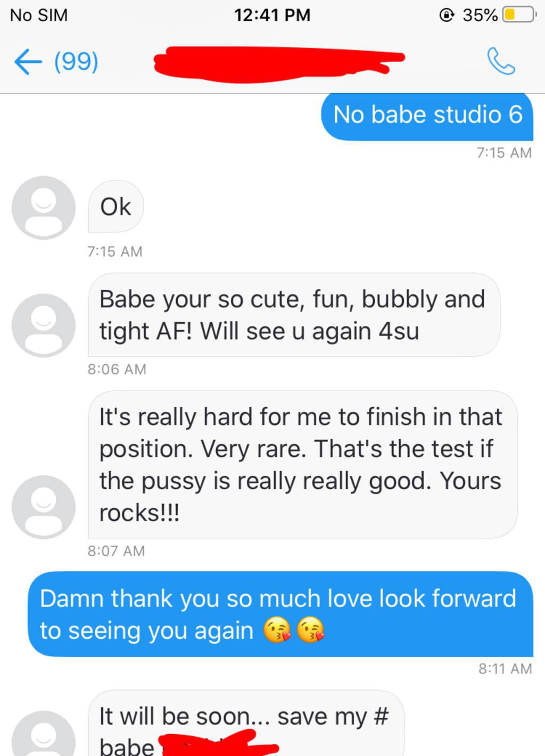
Task: Select the "Ok" message bubble
Action: 115,207
